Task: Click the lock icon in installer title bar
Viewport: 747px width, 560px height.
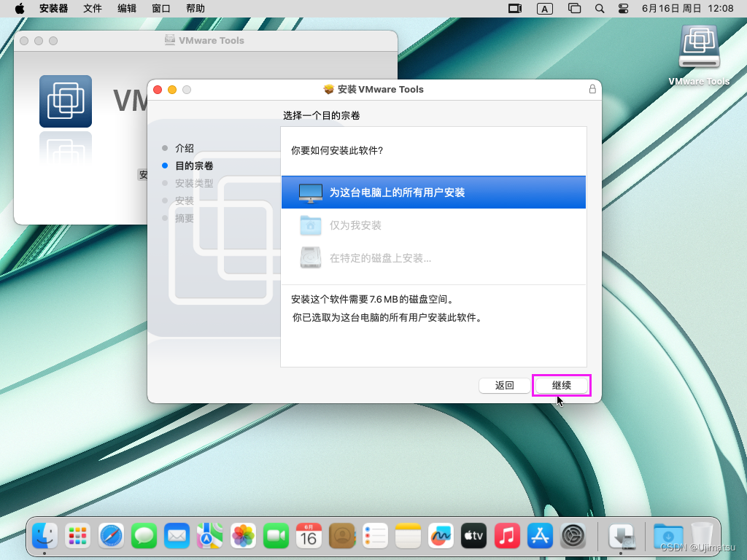Action: tap(592, 89)
